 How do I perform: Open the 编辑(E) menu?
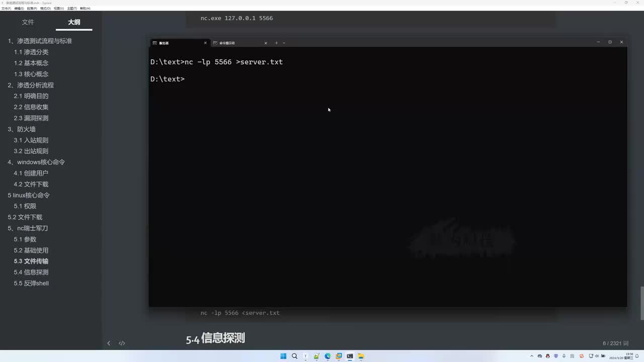point(19,9)
